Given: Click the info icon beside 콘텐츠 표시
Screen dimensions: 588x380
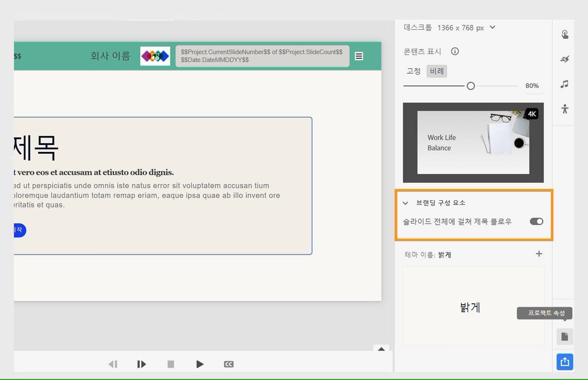Looking at the screenshot, I should click(455, 52).
